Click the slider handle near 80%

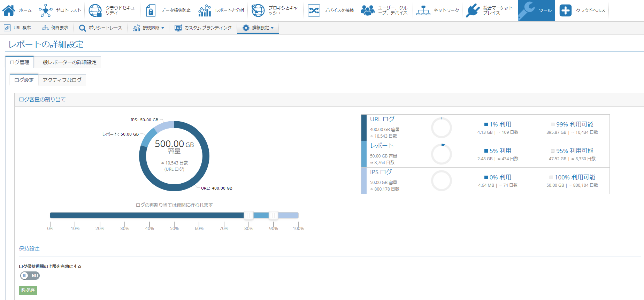tap(248, 215)
